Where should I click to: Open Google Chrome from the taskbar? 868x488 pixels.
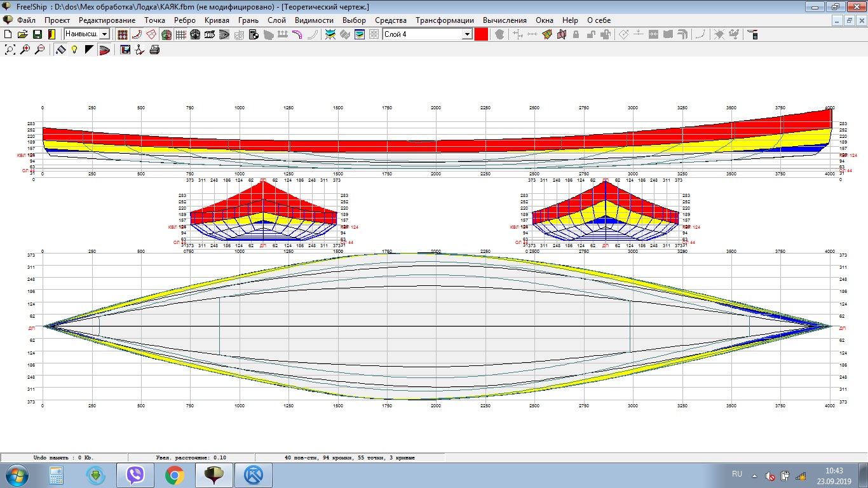point(175,475)
